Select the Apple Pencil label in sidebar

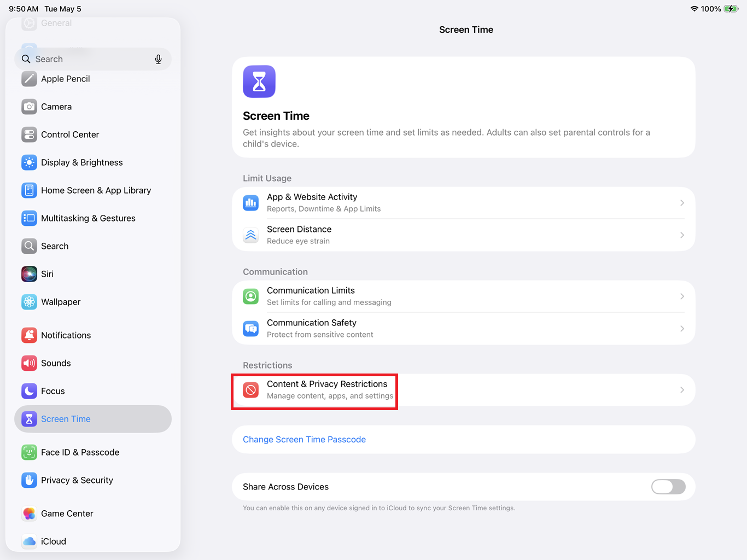[x=66, y=79]
